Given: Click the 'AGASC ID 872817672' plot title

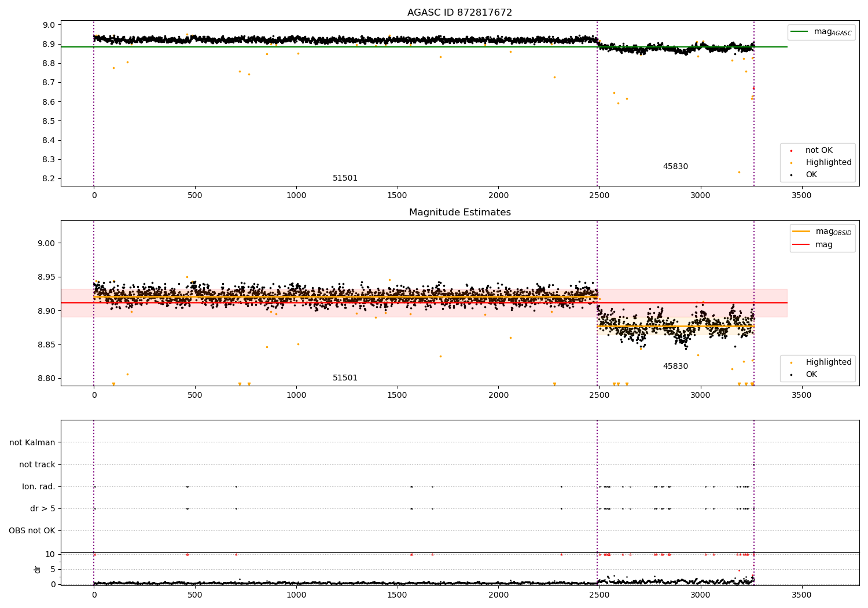Looking at the screenshot, I should 459,12.
